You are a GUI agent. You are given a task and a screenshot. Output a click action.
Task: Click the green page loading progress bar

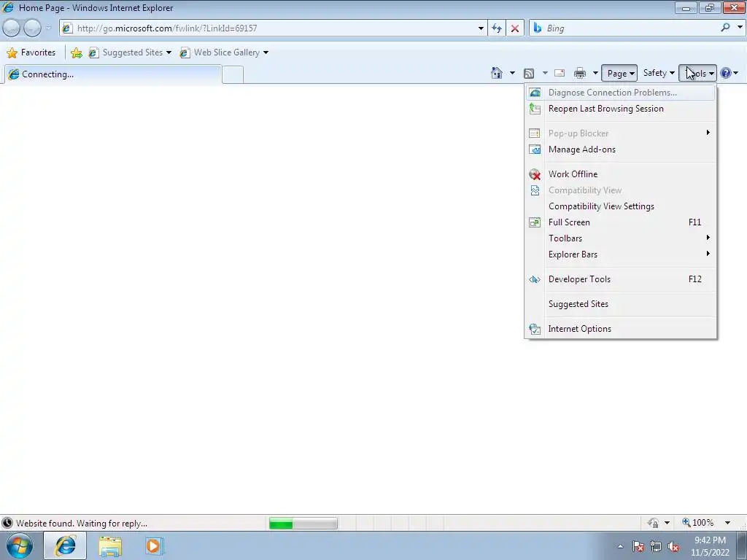(303, 524)
